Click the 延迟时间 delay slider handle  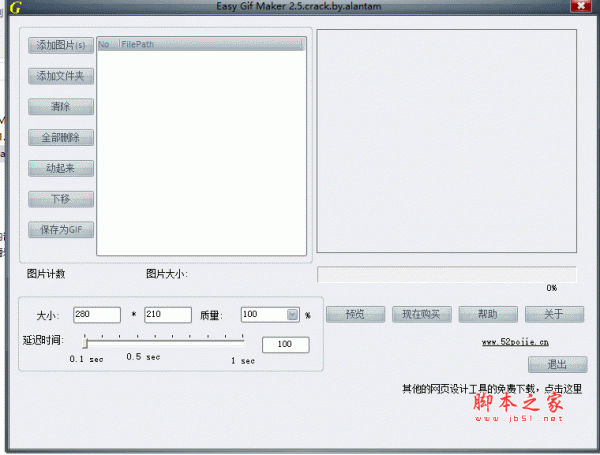click(x=85, y=342)
